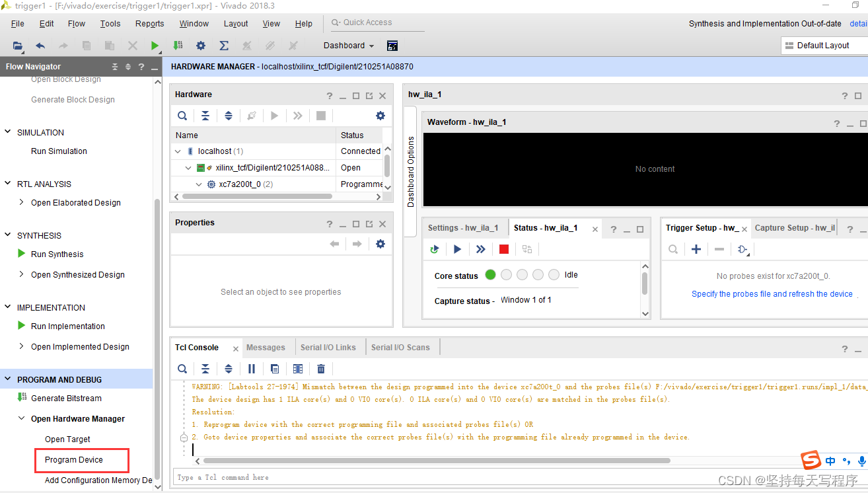Open the Flow menu
Screen dimensions: 868x493
(77, 24)
